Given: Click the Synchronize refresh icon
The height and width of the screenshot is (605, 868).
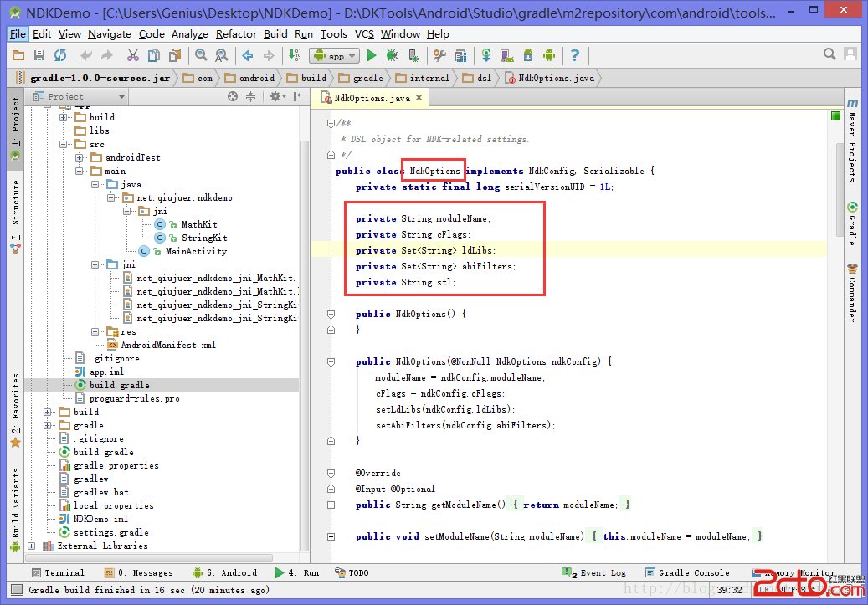Looking at the screenshot, I should (x=60, y=55).
